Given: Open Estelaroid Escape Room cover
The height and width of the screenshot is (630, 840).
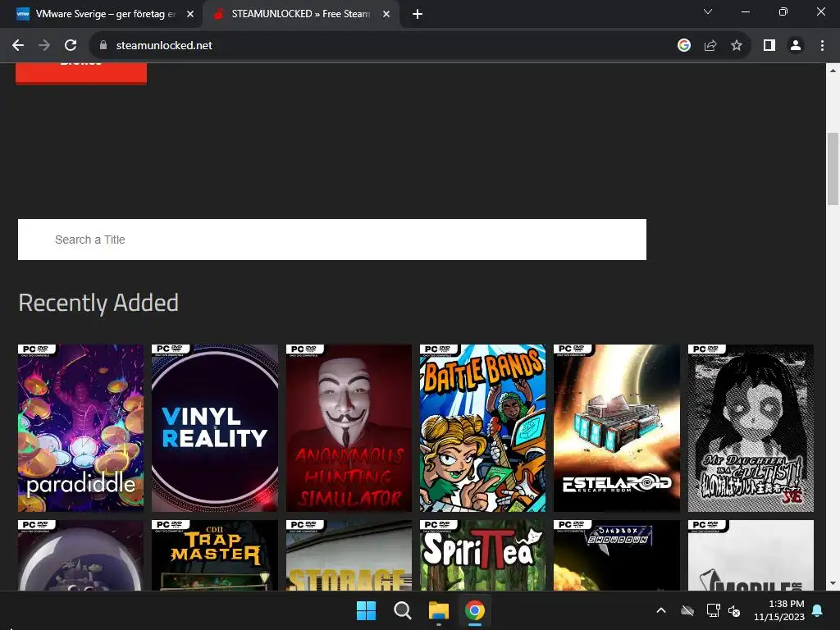Looking at the screenshot, I should point(617,428).
